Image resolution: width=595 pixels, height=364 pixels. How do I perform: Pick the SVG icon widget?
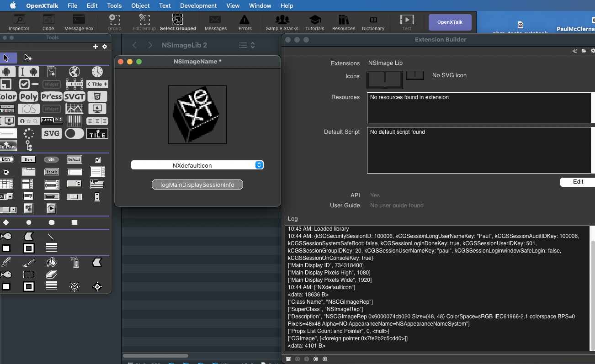[x=52, y=133]
